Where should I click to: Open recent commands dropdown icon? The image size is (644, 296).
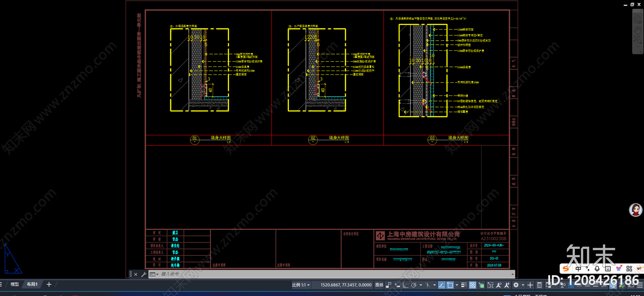(x=154, y=274)
